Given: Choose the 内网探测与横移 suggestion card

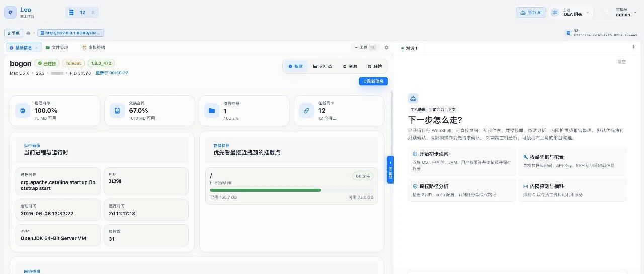Looking at the screenshot, I should click(573, 191).
